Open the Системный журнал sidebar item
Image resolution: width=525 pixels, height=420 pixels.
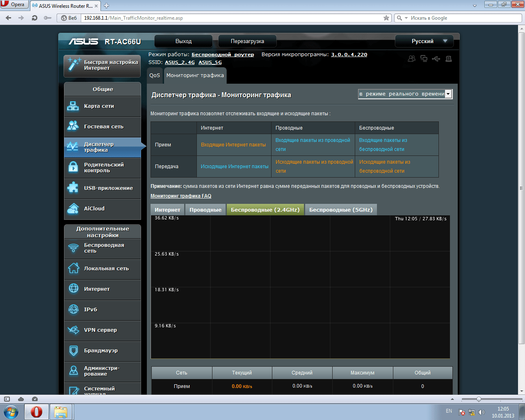[103, 389]
